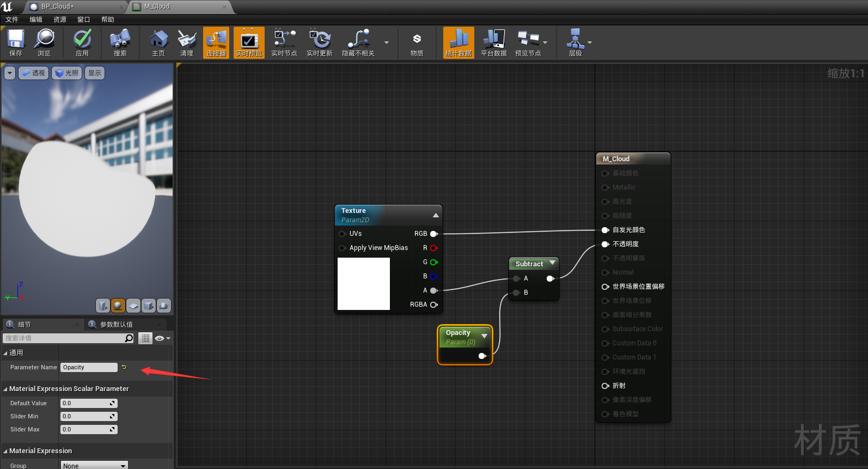The height and width of the screenshot is (469, 868).
Task: Switch to the 参数默认值 tab
Action: 116,325
